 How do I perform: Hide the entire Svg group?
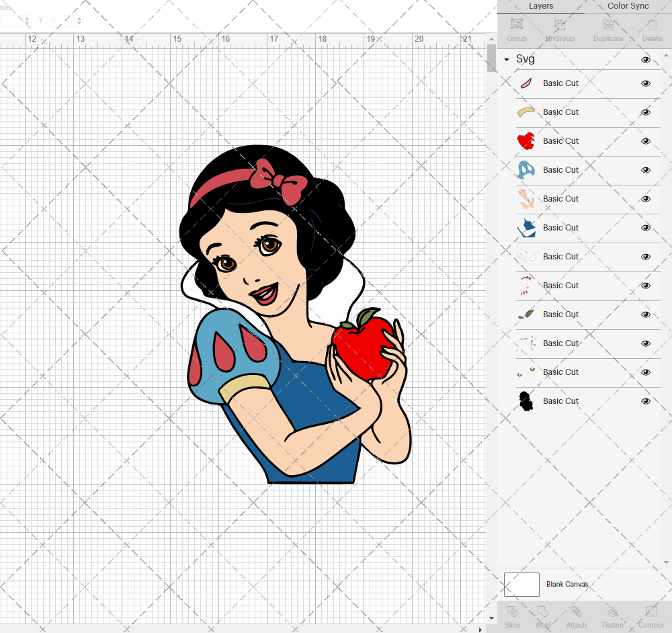[x=645, y=60]
